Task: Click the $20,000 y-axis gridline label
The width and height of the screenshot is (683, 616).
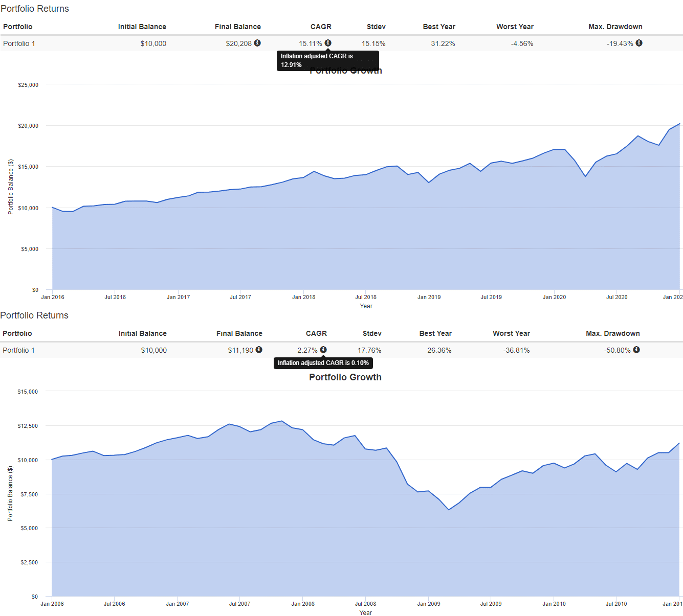Action: coord(28,126)
